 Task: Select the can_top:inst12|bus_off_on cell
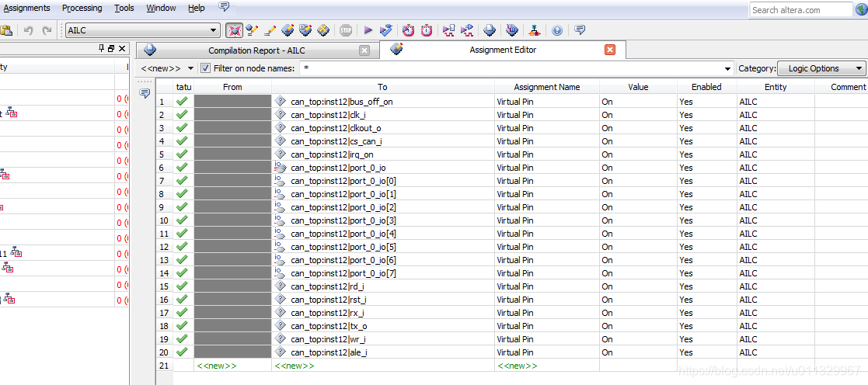tap(382, 102)
